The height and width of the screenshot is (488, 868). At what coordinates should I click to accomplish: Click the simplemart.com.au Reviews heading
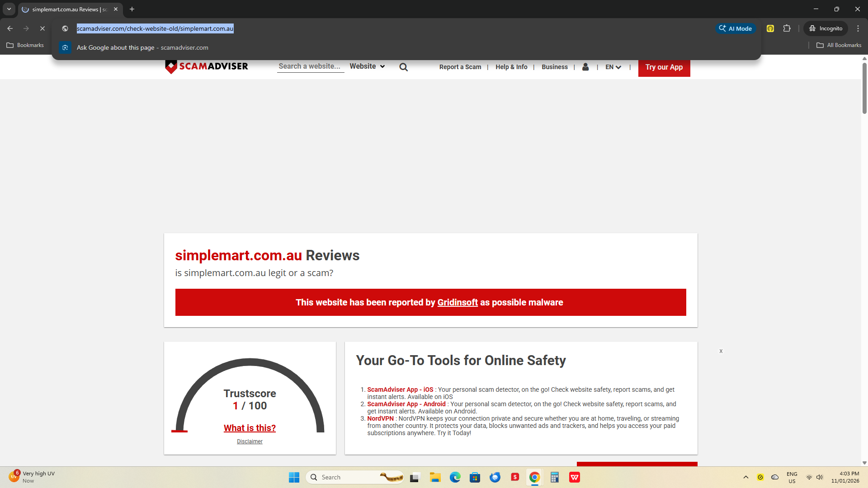(267, 255)
